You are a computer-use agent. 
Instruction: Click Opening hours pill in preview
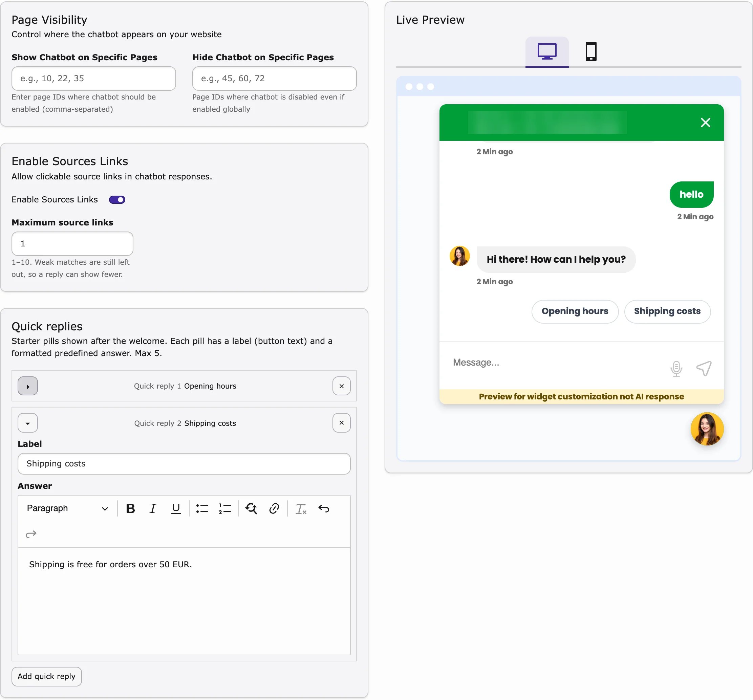click(575, 311)
